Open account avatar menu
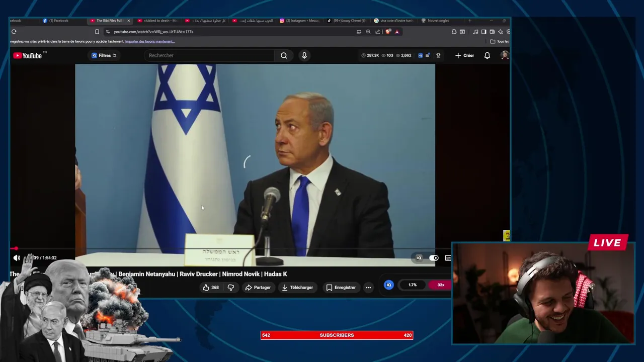 tap(505, 55)
